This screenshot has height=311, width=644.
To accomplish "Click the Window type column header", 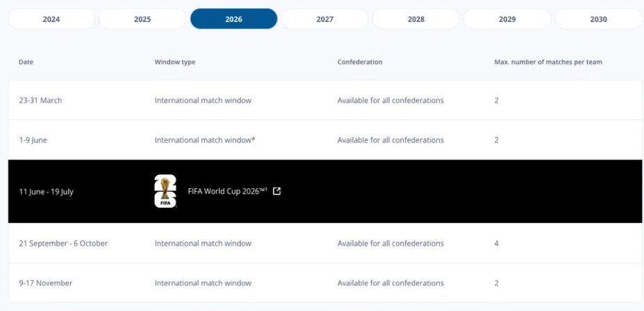I will [174, 62].
